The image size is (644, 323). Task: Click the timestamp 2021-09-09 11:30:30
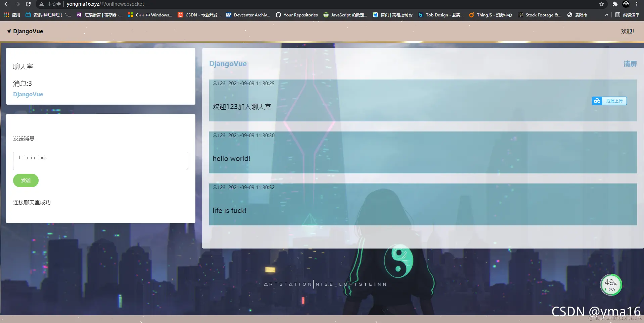(251, 135)
